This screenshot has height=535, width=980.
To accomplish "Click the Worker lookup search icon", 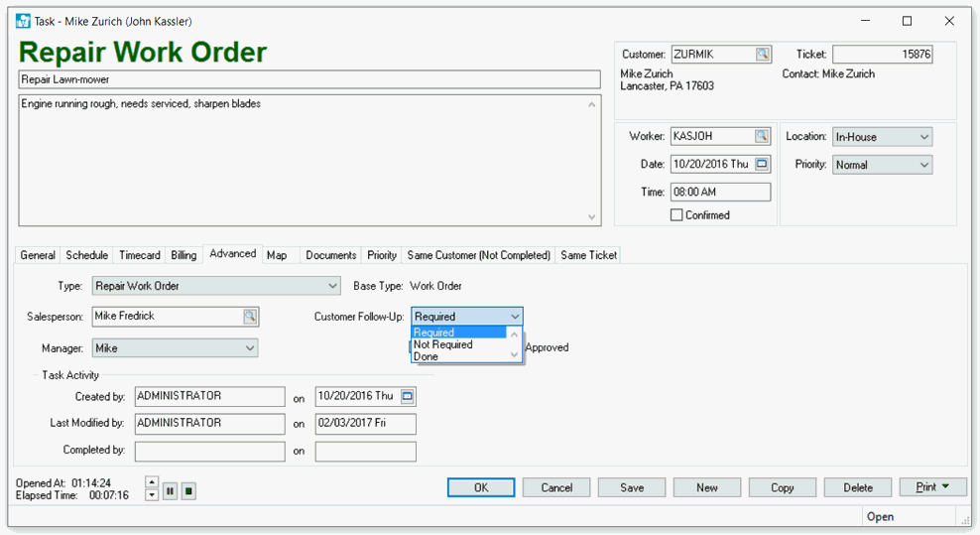I will pyautogui.click(x=762, y=136).
